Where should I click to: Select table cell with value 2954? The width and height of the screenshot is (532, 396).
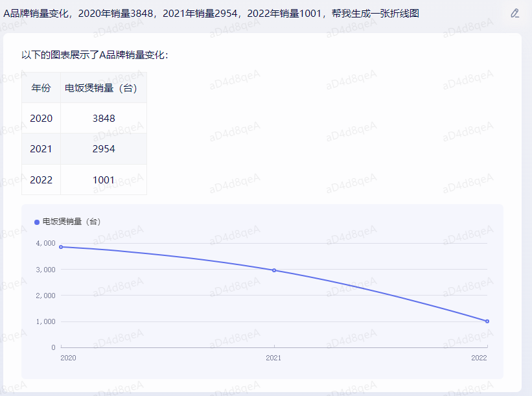tap(104, 149)
